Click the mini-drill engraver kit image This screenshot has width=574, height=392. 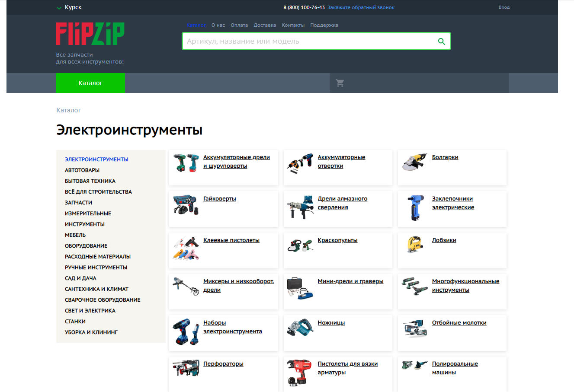click(300, 288)
